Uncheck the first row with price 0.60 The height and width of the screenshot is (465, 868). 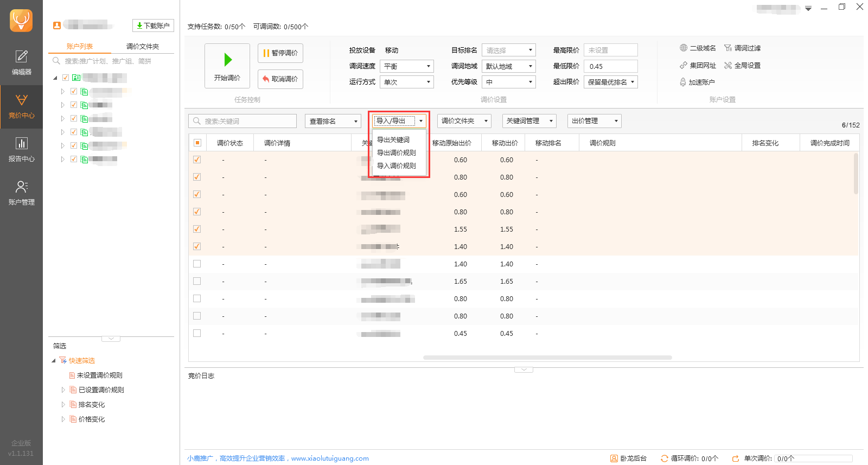click(197, 160)
